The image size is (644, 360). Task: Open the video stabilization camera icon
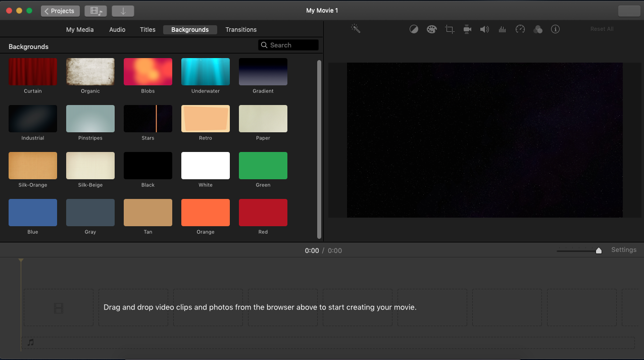tap(467, 29)
